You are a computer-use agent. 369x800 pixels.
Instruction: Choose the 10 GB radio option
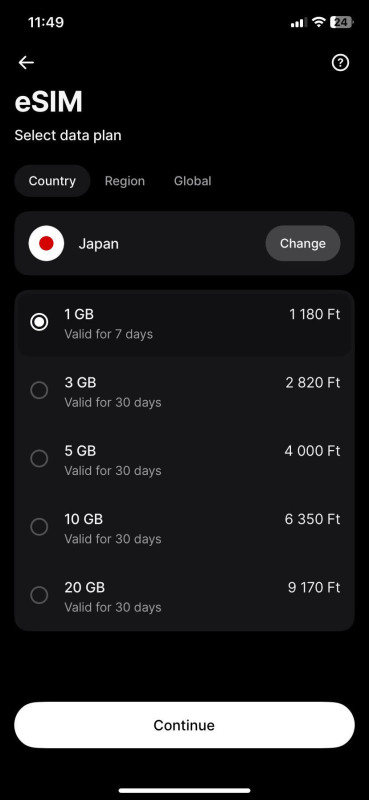coord(39,527)
